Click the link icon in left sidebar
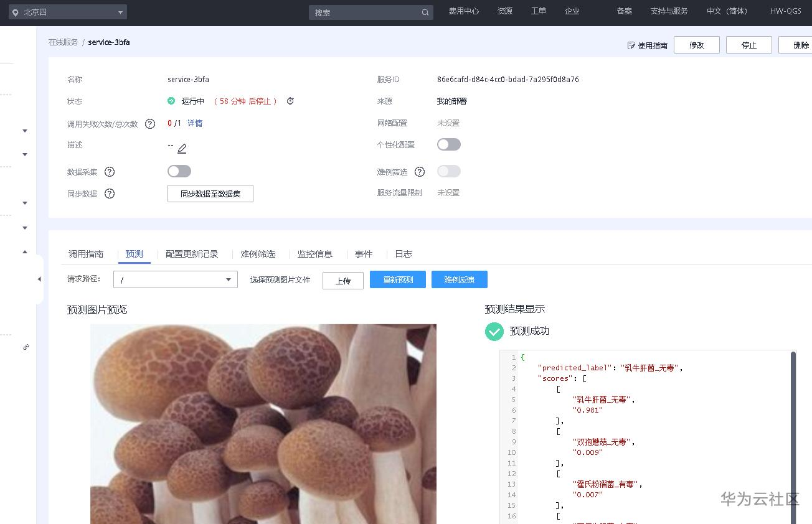 point(26,347)
